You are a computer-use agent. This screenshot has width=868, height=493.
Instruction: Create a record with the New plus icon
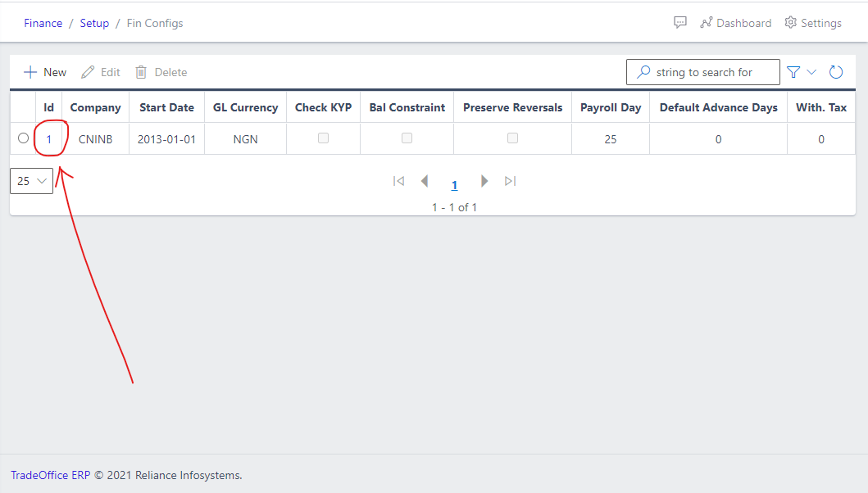29,71
